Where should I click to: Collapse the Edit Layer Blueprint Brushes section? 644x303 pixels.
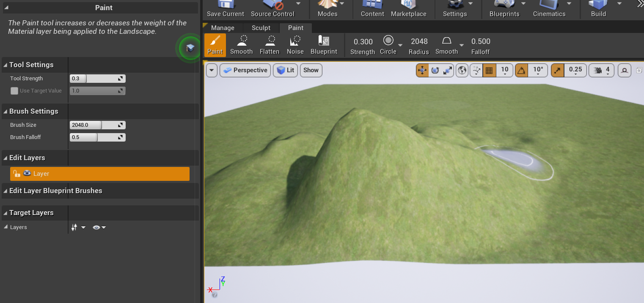click(6, 191)
